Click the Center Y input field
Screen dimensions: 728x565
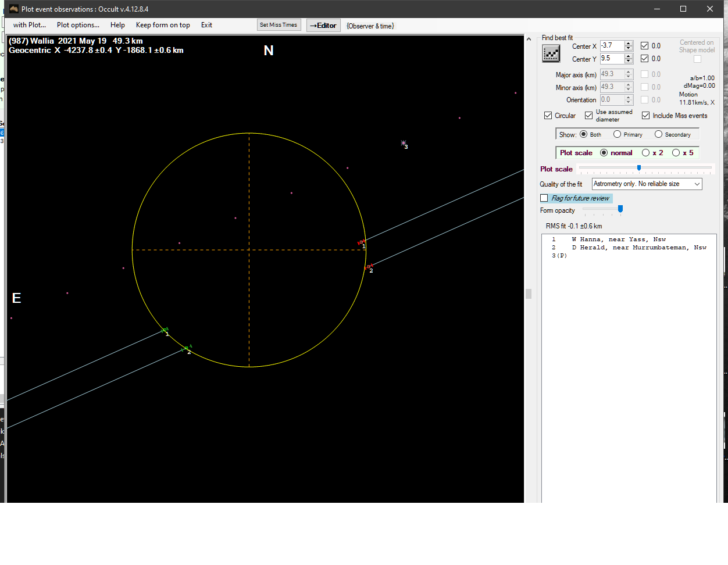point(612,59)
